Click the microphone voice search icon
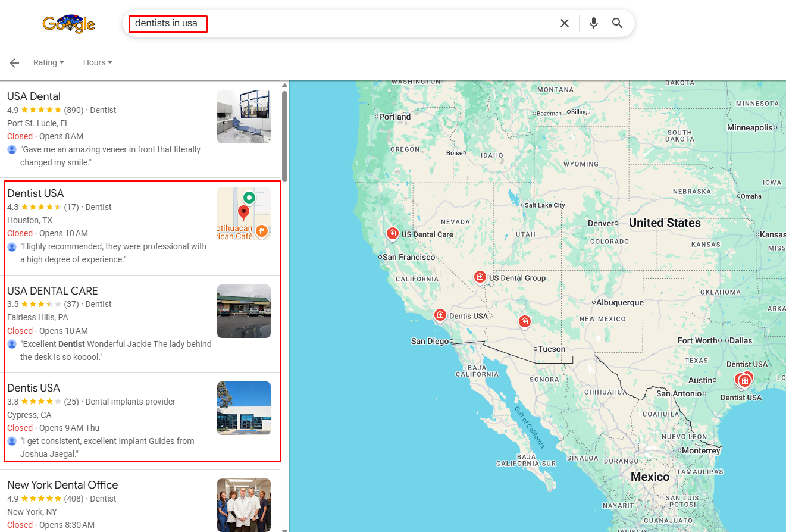The image size is (786, 532). point(593,23)
